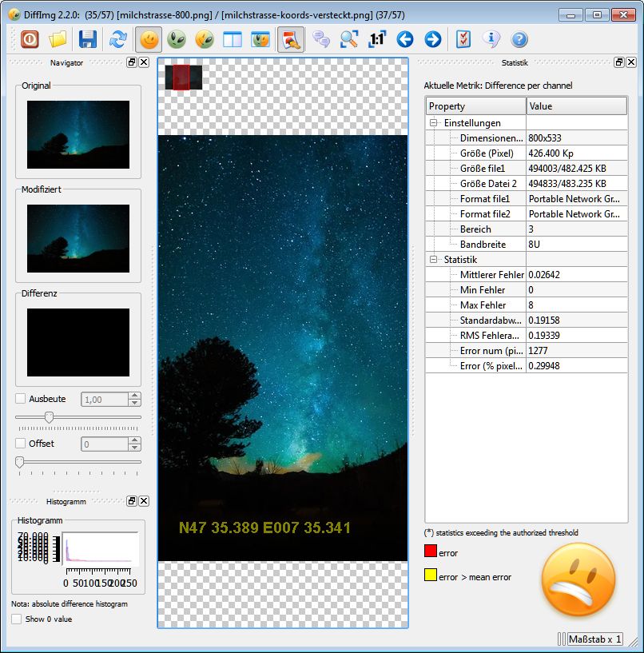Select the Größe file1 row
Image resolution: width=644 pixels, height=653 pixels.
tap(527, 169)
